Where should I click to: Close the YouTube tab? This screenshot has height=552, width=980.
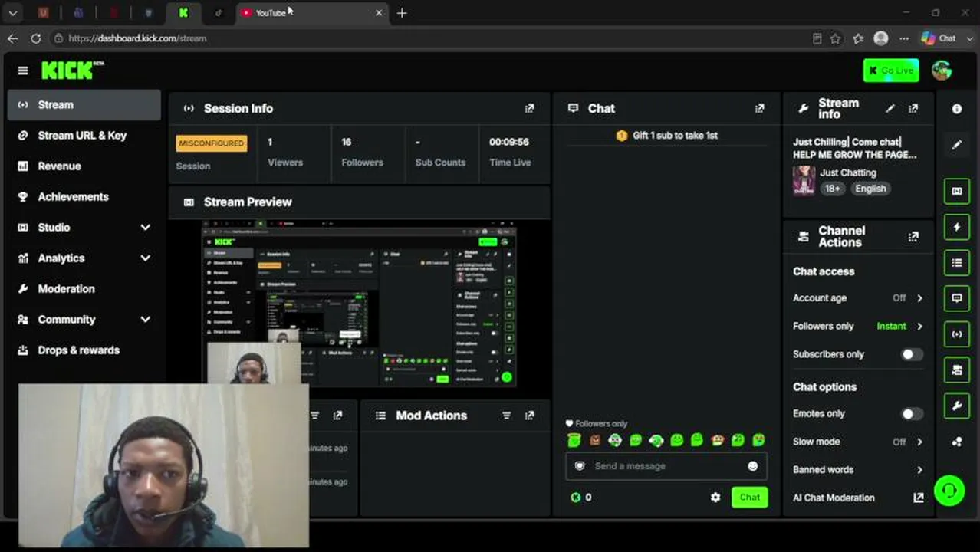click(378, 13)
